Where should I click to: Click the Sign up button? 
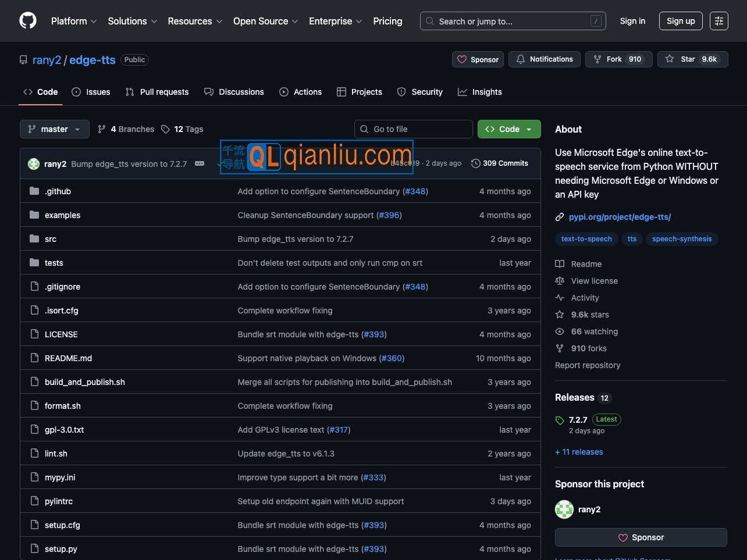(x=681, y=21)
